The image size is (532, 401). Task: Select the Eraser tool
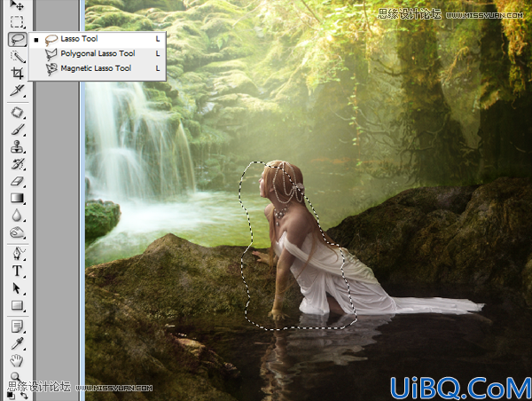17,181
